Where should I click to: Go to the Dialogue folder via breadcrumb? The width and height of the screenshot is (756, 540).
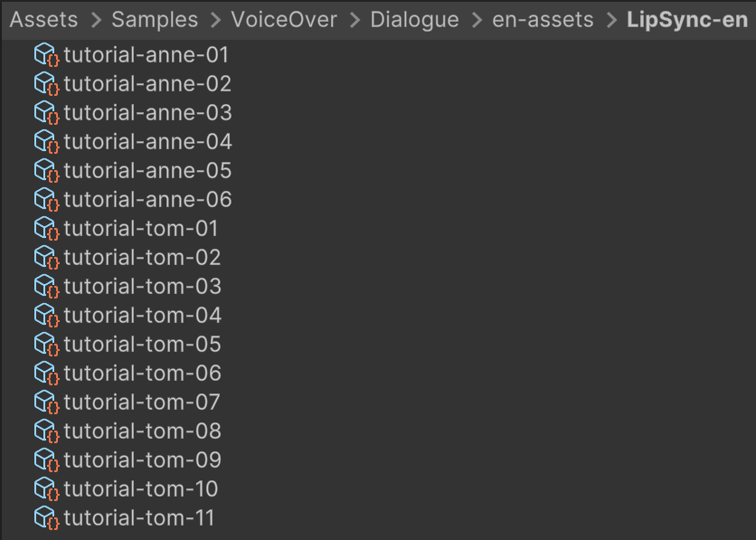click(414, 19)
